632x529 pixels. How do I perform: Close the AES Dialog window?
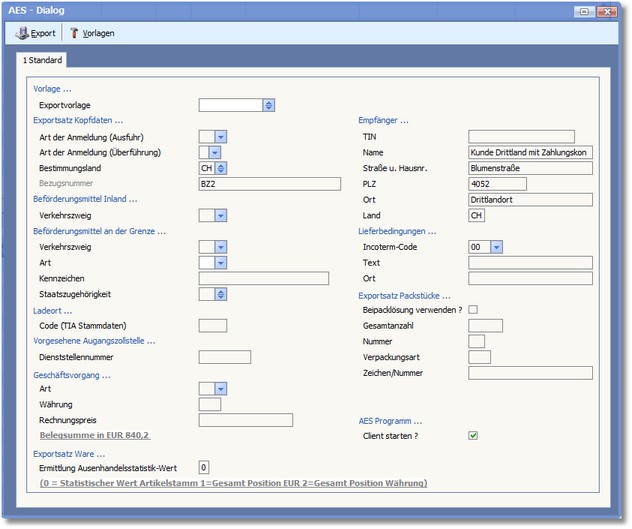pyautogui.click(x=609, y=11)
